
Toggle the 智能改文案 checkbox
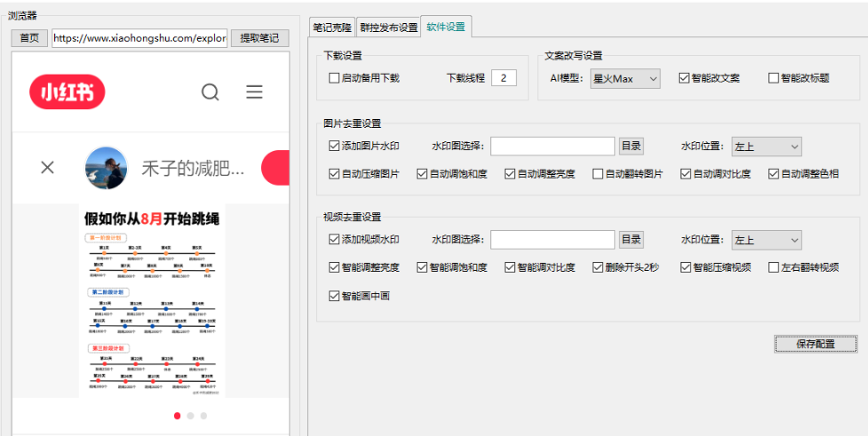point(684,78)
